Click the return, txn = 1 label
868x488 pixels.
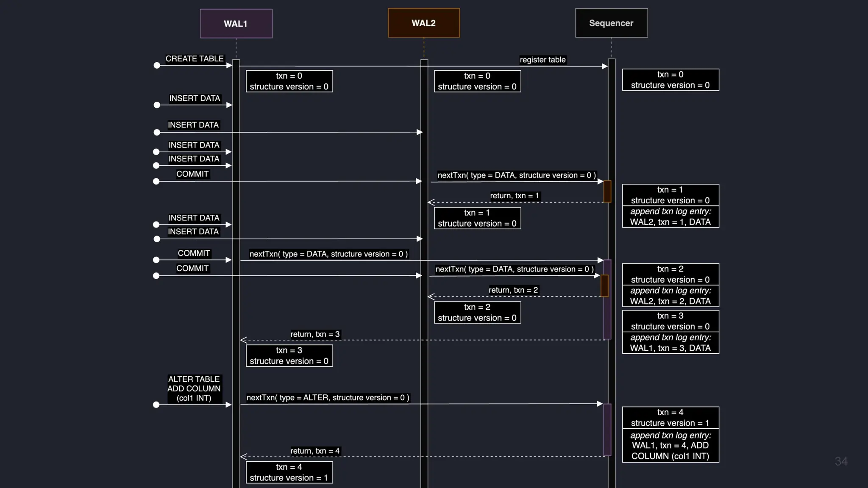tap(514, 196)
